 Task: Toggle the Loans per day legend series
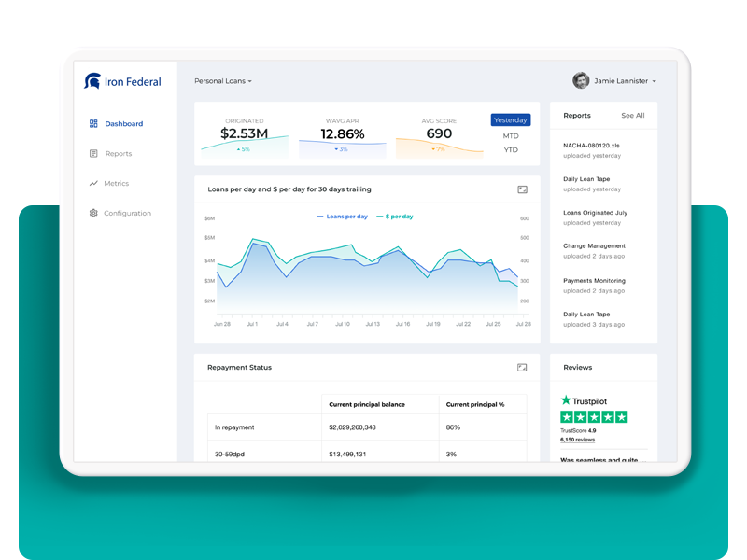click(342, 217)
